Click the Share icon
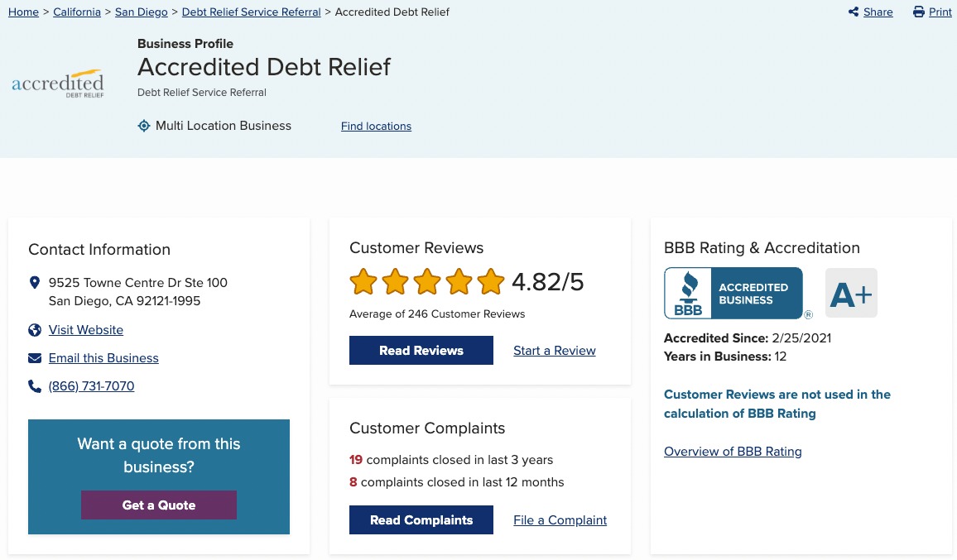This screenshot has height=560, width=957. (854, 12)
